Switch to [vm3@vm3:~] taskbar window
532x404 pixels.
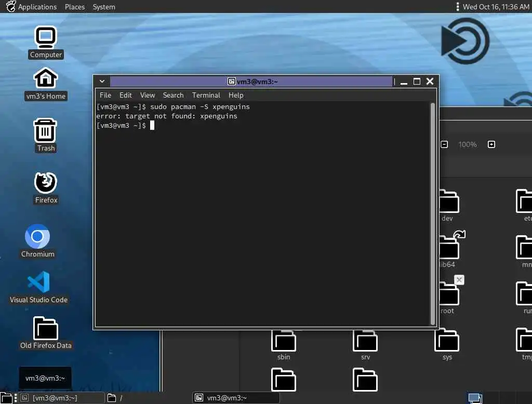(x=61, y=398)
